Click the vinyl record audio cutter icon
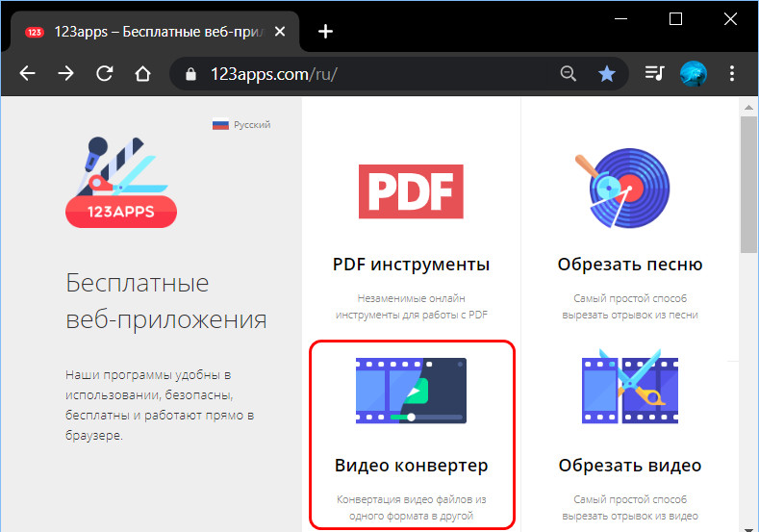The width and height of the screenshot is (759, 532). [624, 189]
